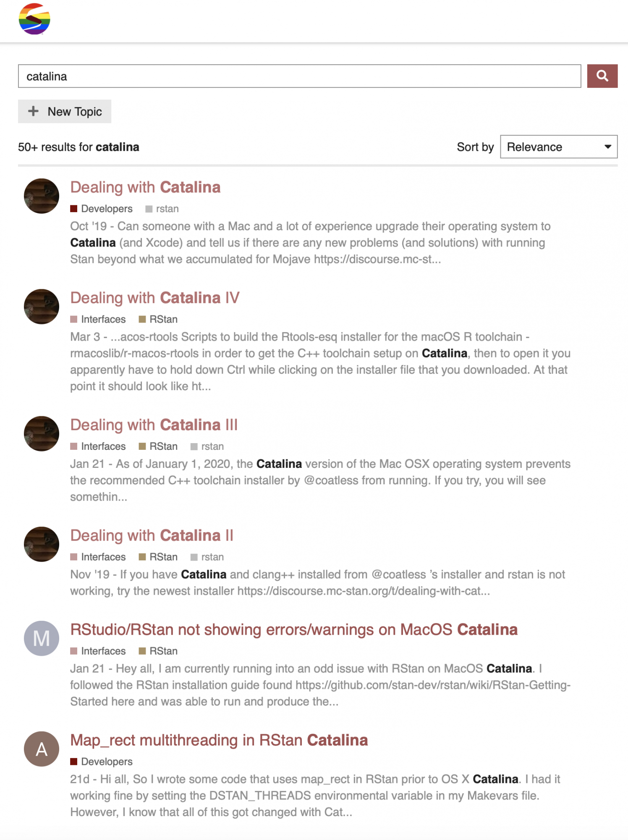Click the New Topic button
Screen dimensions: 628x840
65,111
